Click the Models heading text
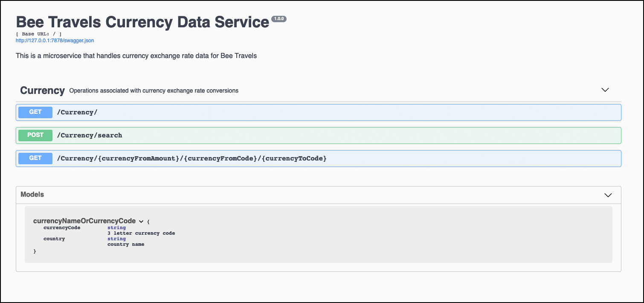644x303 pixels. click(x=32, y=195)
